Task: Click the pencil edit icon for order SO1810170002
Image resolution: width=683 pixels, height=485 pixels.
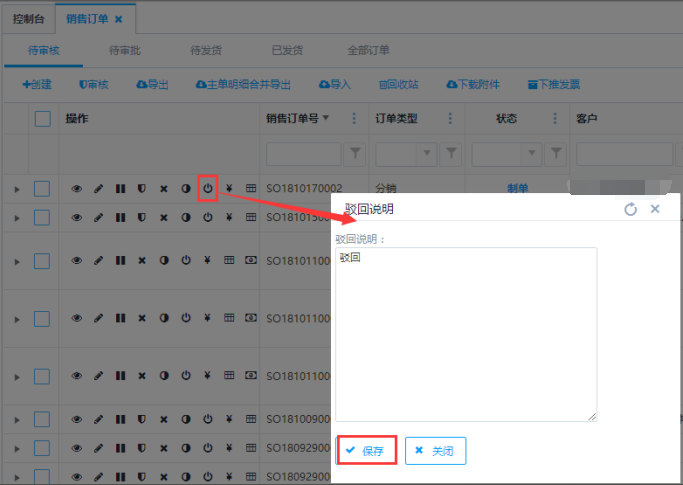Action: tap(99, 188)
